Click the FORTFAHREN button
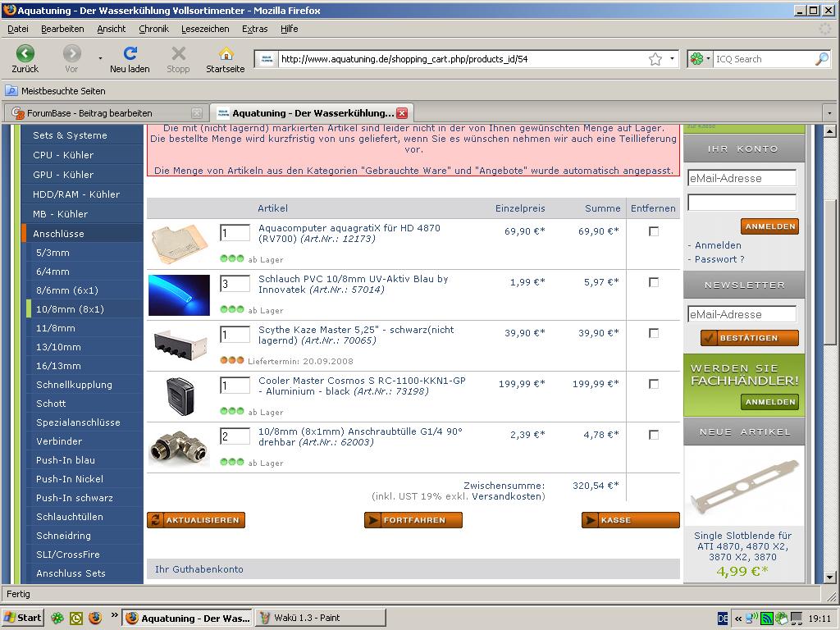The image size is (840, 630). click(413, 520)
